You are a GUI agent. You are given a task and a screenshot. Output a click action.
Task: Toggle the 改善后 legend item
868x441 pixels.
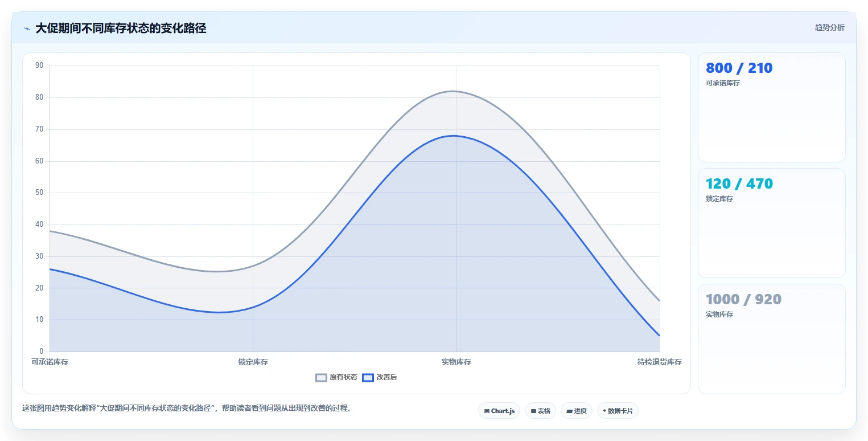click(x=380, y=377)
